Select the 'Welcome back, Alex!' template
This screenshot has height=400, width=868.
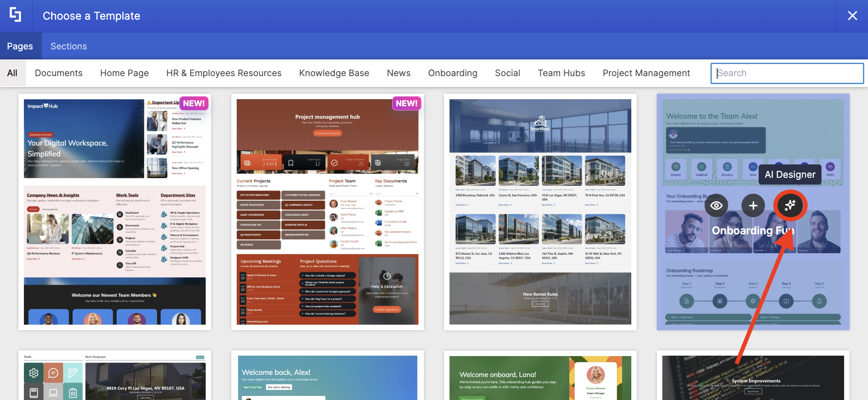(328, 375)
